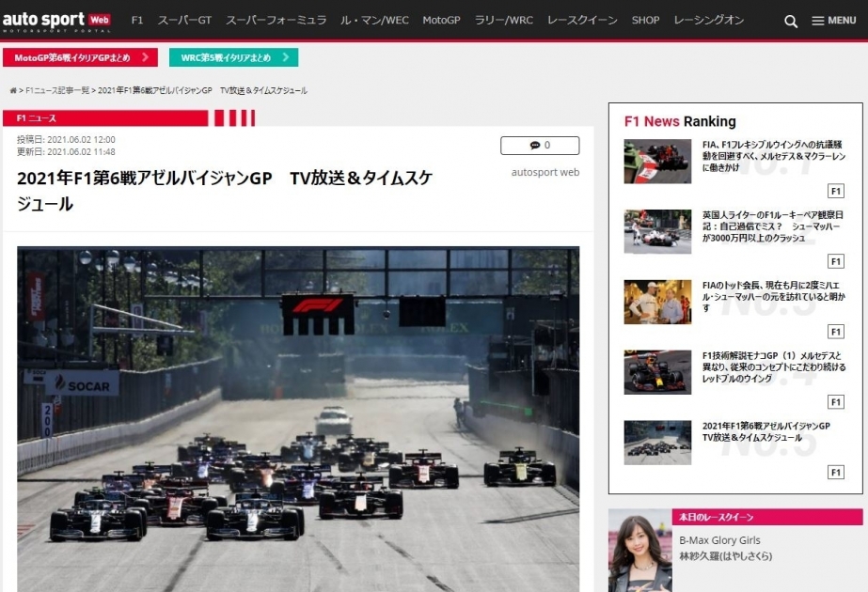This screenshot has height=592, width=868.
Task: Select F1 in the top navigation
Action: tap(137, 20)
